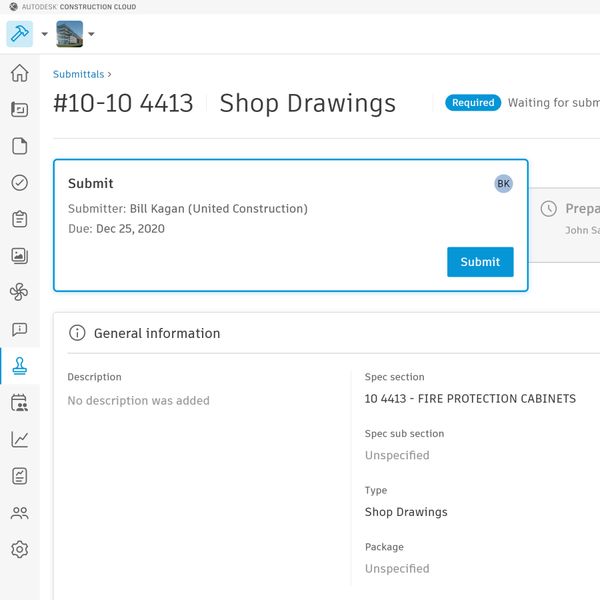Open the Files document icon in sidebar

coord(20,146)
